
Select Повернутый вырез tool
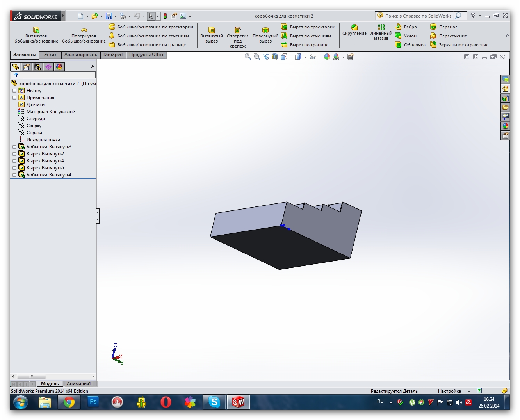265,35
